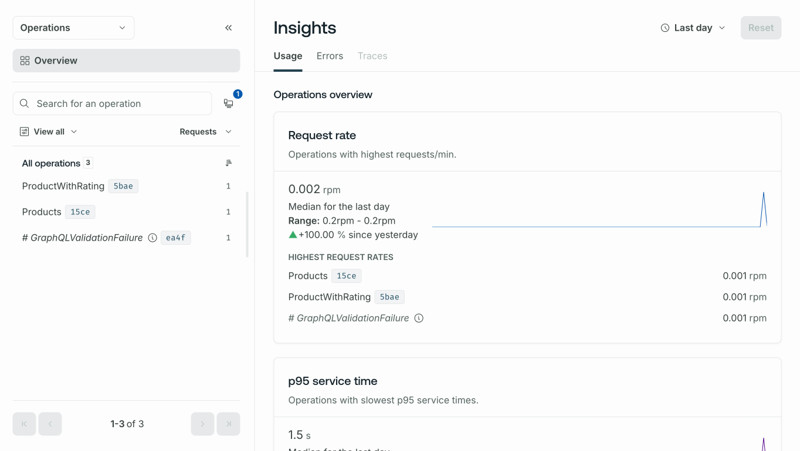Click the Operations overview heading

pos(323,95)
